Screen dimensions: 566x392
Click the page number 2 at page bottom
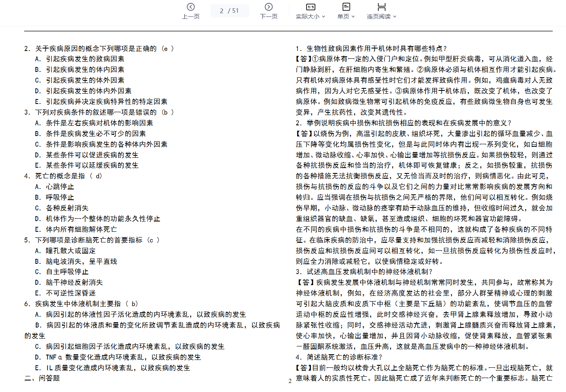point(290,381)
